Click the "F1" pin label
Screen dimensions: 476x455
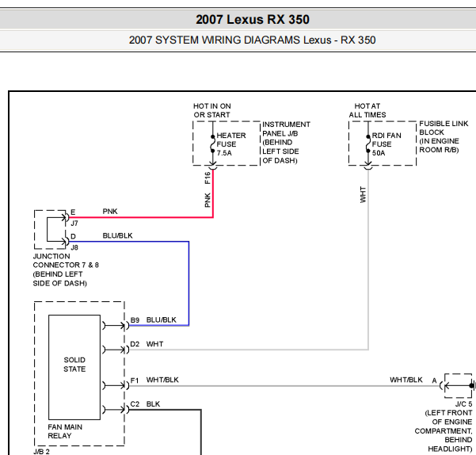tap(135, 380)
